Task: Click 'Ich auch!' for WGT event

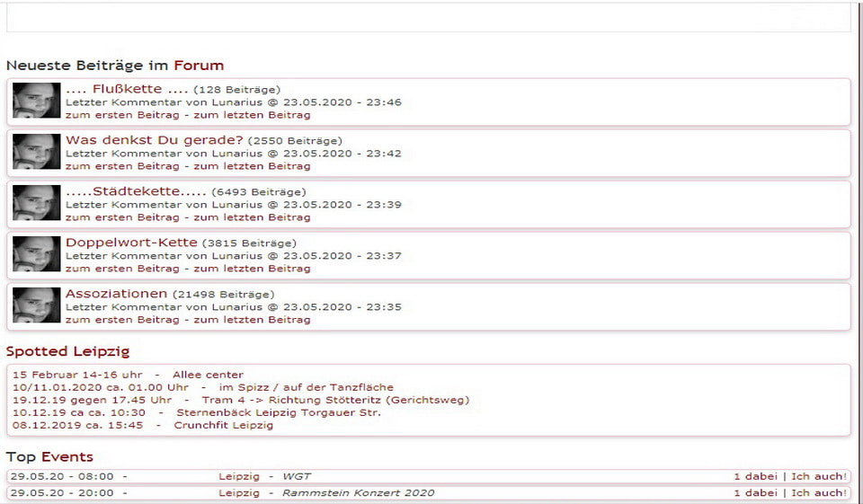Action: [818, 476]
